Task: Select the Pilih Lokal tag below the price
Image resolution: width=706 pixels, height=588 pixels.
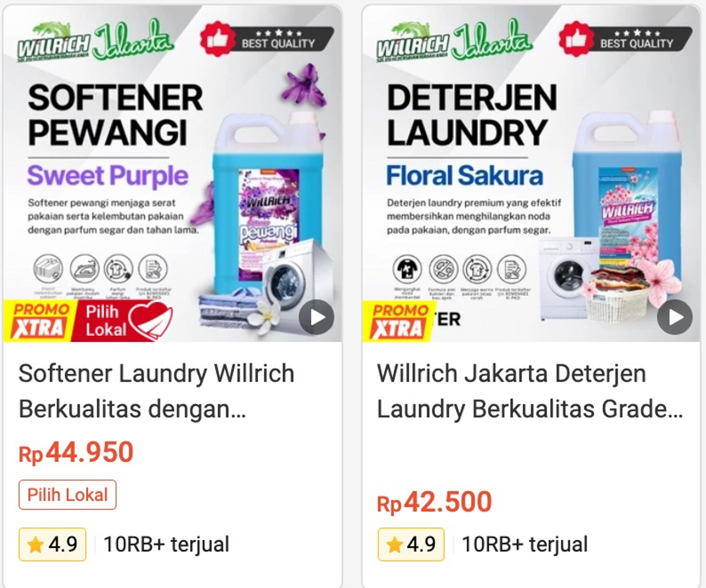Action: (68, 495)
